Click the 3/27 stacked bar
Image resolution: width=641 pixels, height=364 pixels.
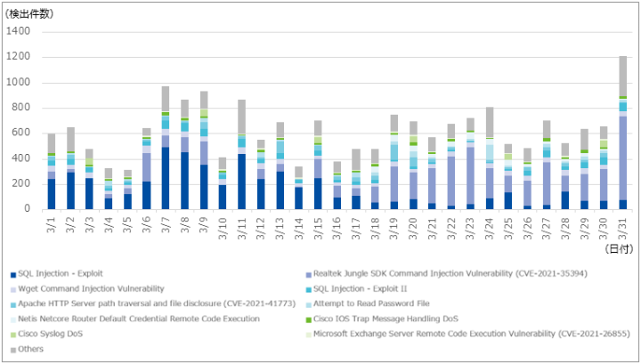pyautogui.click(x=547, y=165)
